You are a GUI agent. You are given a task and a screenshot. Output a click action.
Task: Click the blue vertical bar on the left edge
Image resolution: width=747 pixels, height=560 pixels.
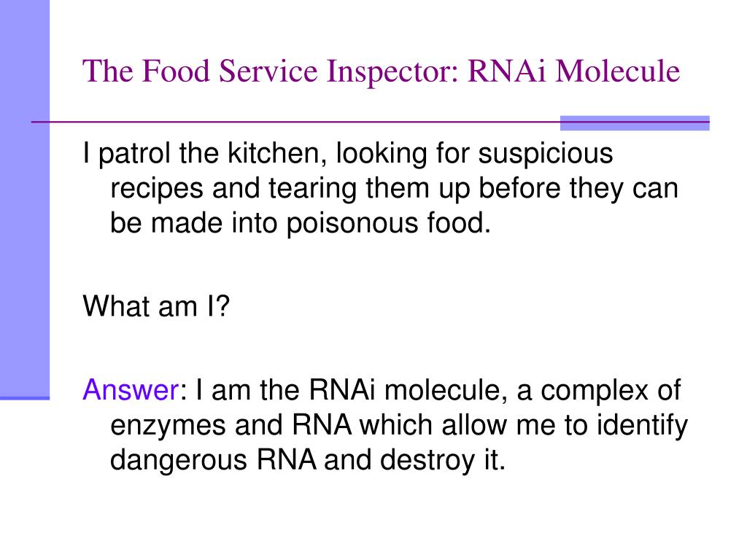(x=25, y=199)
